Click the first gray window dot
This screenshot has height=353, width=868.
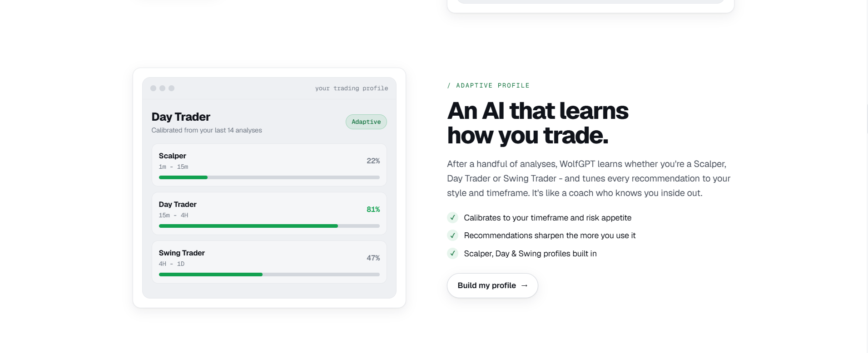tap(154, 88)
